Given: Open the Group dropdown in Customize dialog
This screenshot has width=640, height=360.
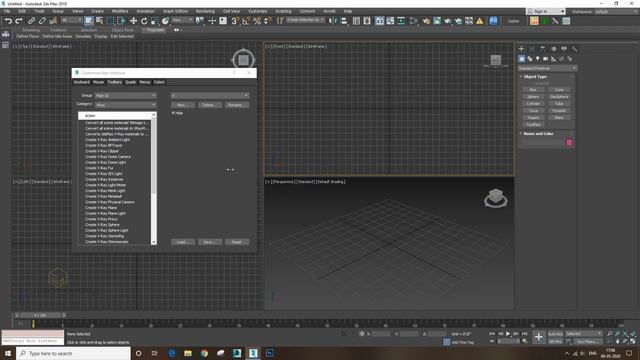Looking at the screenshot, I should 125,96.
